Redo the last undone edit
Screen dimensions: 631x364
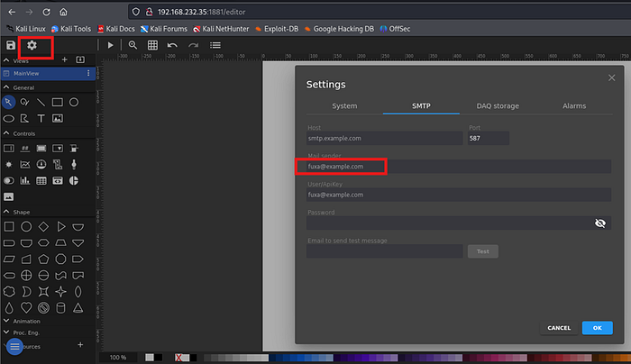click(x=194, y=45)
